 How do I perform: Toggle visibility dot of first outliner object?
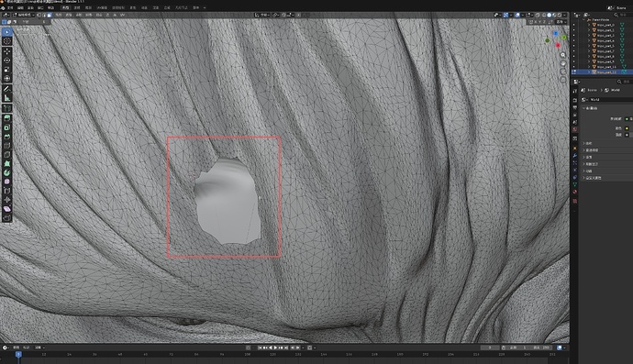(x=573, y=25)
